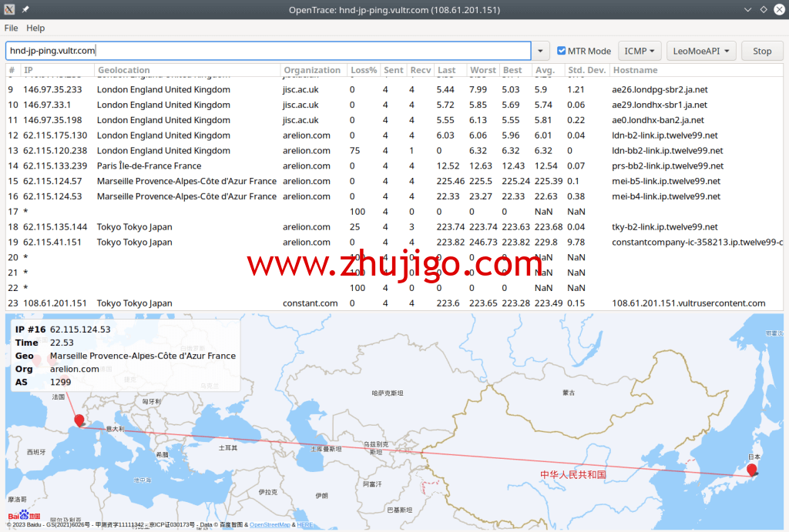
Task: Click the AS number 1299 in map popup
Action: tap(60, 382)
